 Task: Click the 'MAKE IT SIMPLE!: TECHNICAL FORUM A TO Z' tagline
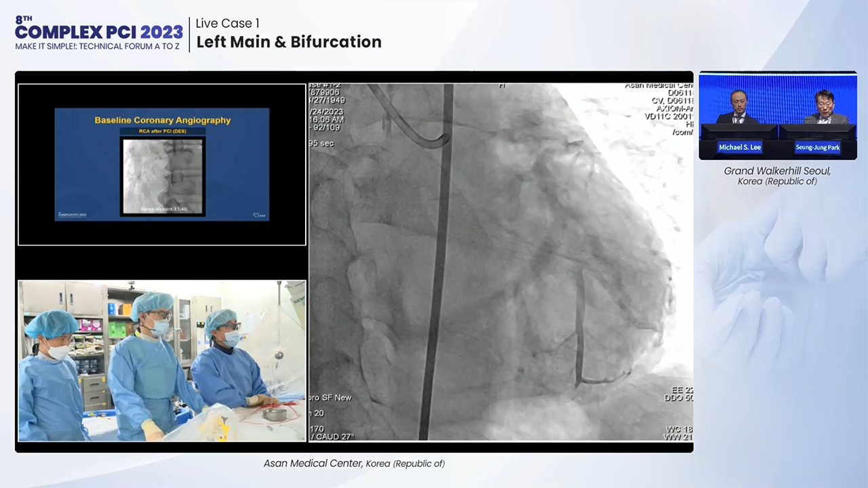[98, 47]
